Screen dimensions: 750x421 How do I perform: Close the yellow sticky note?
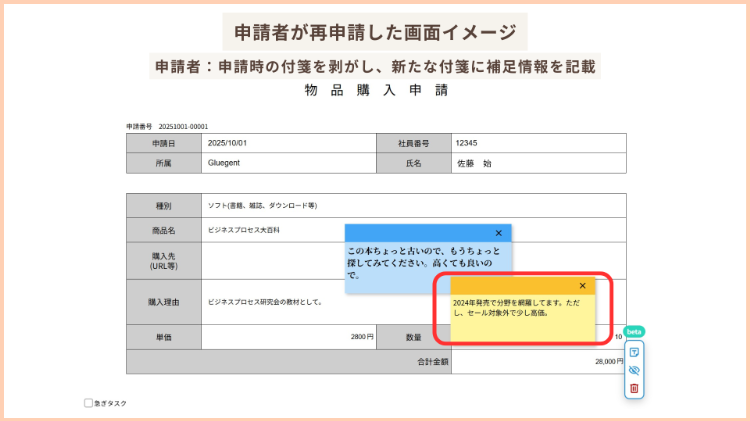582,286
